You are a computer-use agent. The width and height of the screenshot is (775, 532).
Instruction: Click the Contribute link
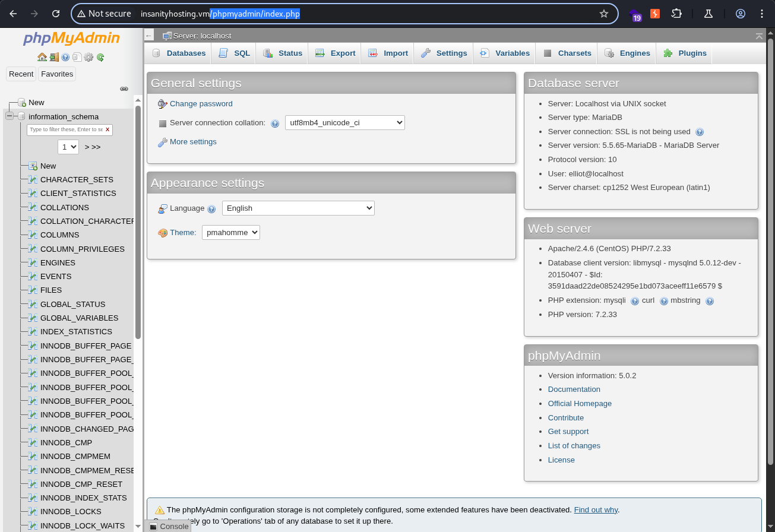(566, 418)
